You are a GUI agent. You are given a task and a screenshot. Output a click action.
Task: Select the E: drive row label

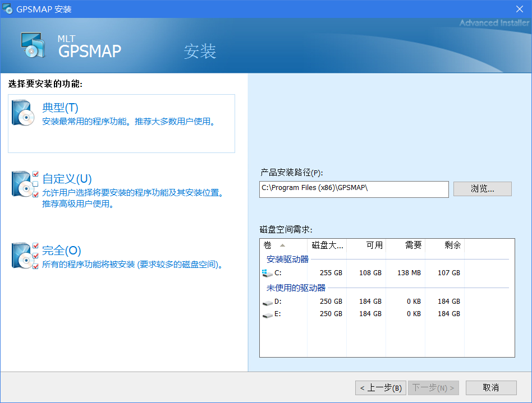(x=278, y=314)
